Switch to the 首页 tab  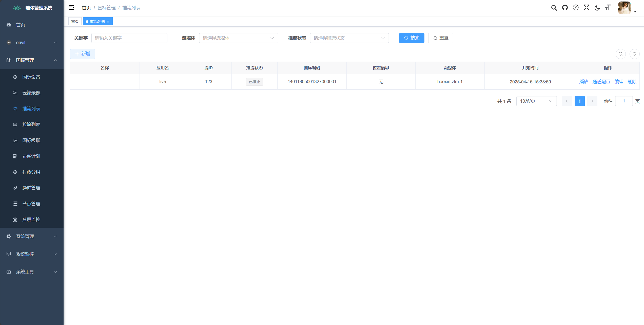(75, 22)
